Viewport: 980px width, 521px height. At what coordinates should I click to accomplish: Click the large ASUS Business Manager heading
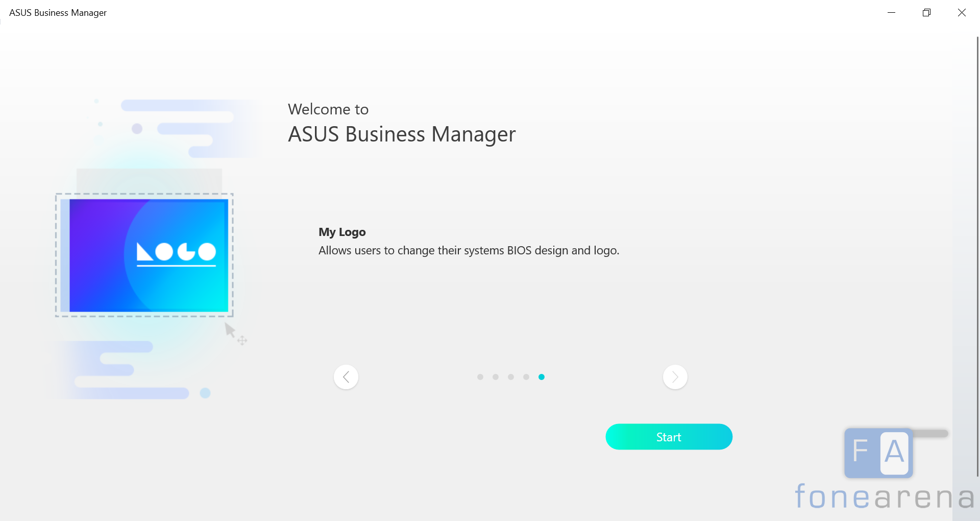click(402, 134)
